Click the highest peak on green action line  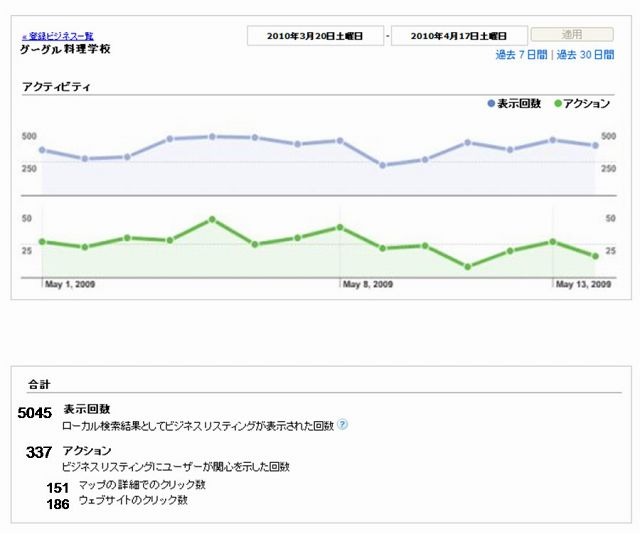[212, 219]
